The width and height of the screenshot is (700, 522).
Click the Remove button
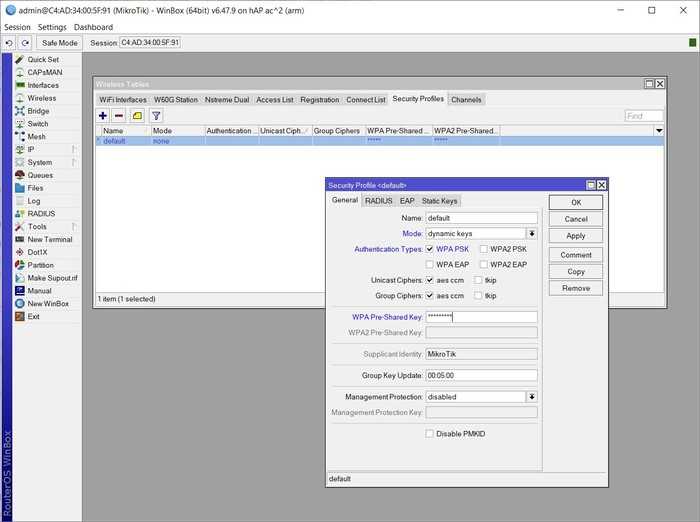pyautogui.click(x=576, y=288)
